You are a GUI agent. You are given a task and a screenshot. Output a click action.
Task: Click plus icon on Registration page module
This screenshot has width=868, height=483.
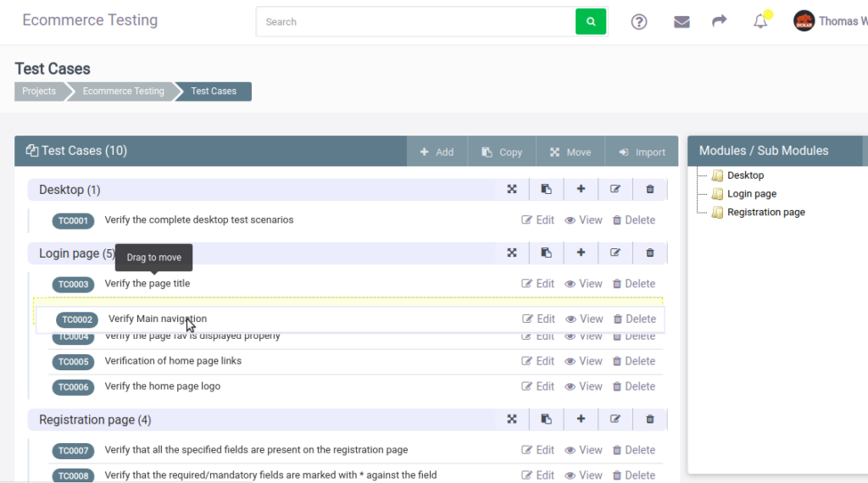581,419
